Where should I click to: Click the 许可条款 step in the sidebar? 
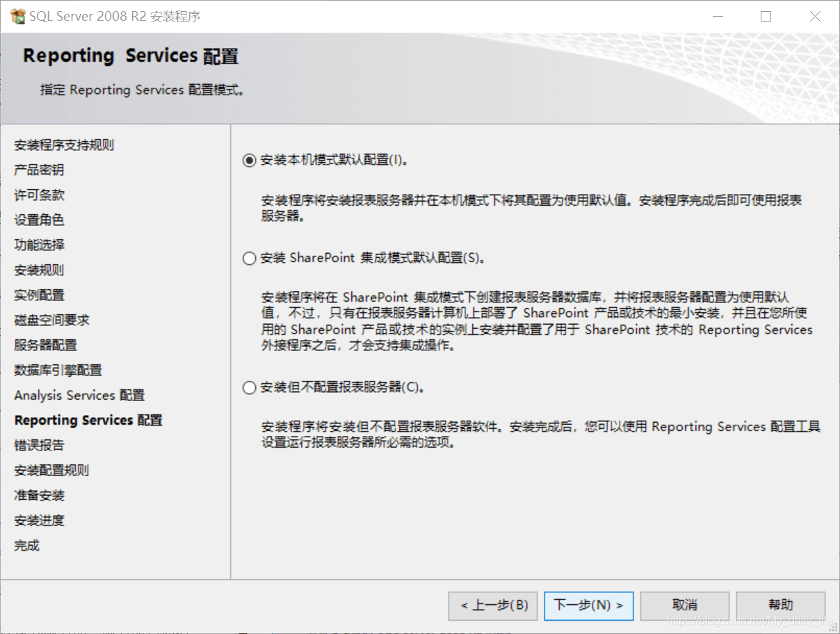39,195
